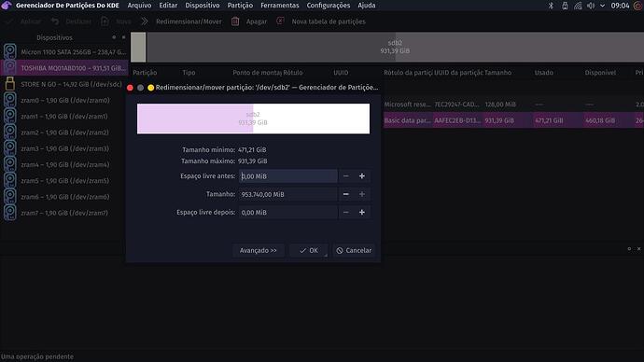Expand the system tray hidden icons arrow
644x362 pixels.
pos(603,6)
